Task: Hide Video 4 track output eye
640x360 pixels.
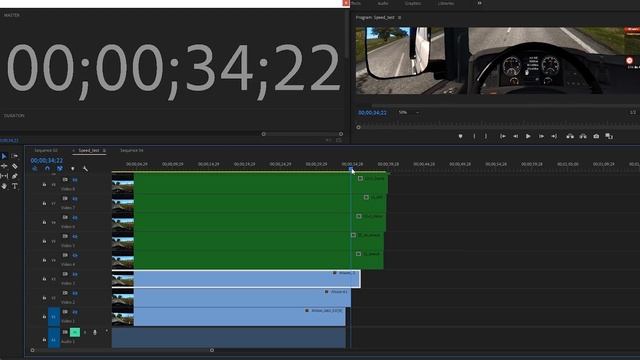Action: coord(75,256)
